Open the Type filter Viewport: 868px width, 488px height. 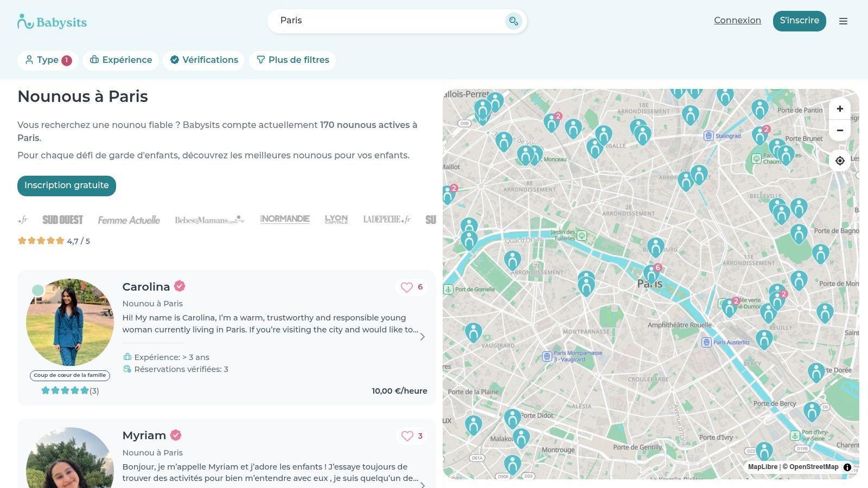[48, 60]
